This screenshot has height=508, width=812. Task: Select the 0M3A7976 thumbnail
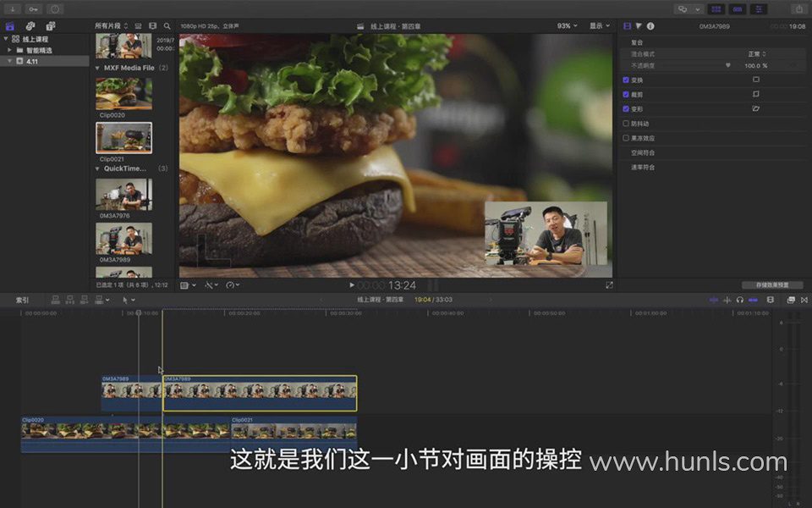coord(123,195)
